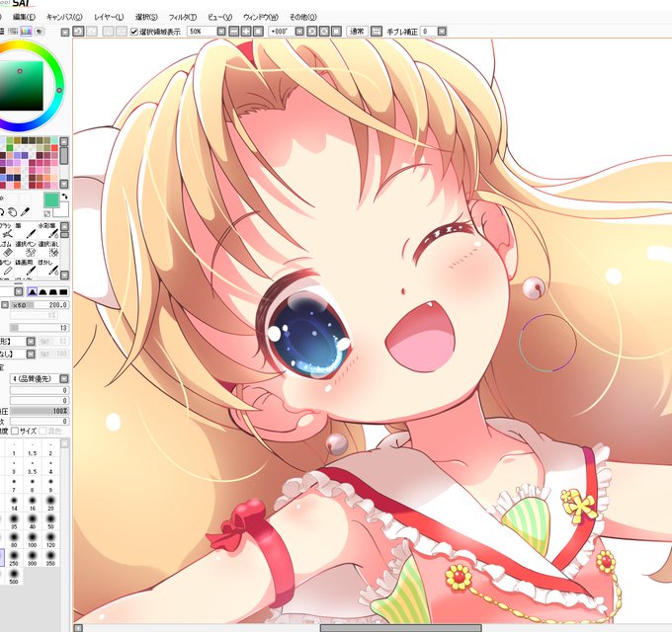Open the ビュー(V) menu
This screenshot has width=672, height=632.
tap(219, 17)
